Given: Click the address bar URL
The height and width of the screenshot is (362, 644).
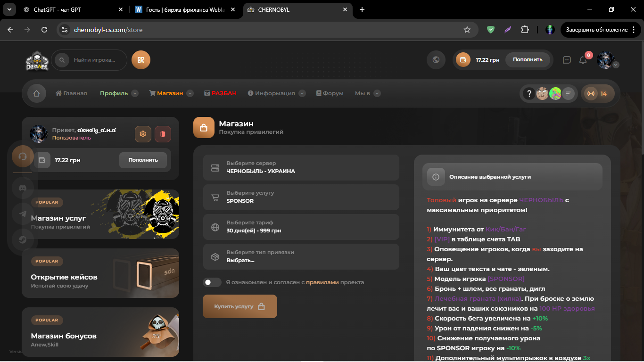Looking at the screenshot, I should click(x=108, y=30).
